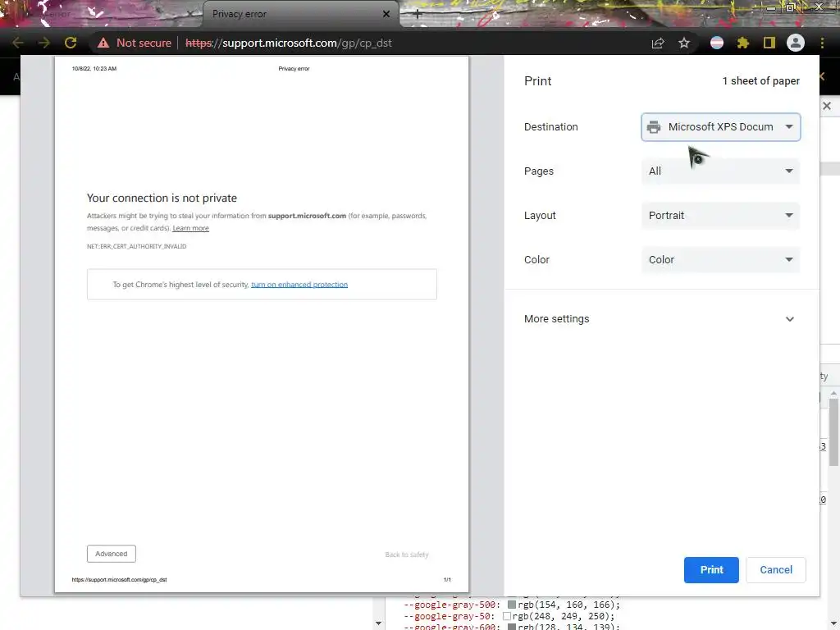Click the Not secure warning triangle icon

click(103, 43)
